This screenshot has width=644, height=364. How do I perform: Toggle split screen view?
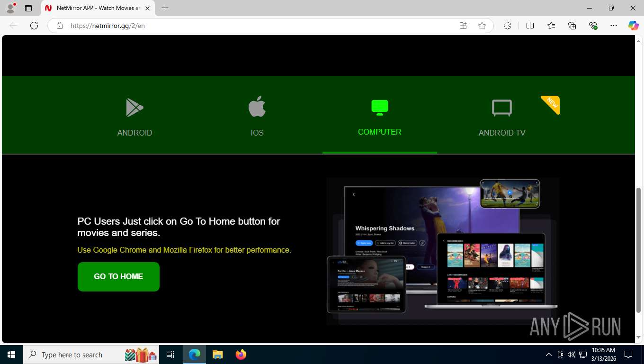pos(530,26)
